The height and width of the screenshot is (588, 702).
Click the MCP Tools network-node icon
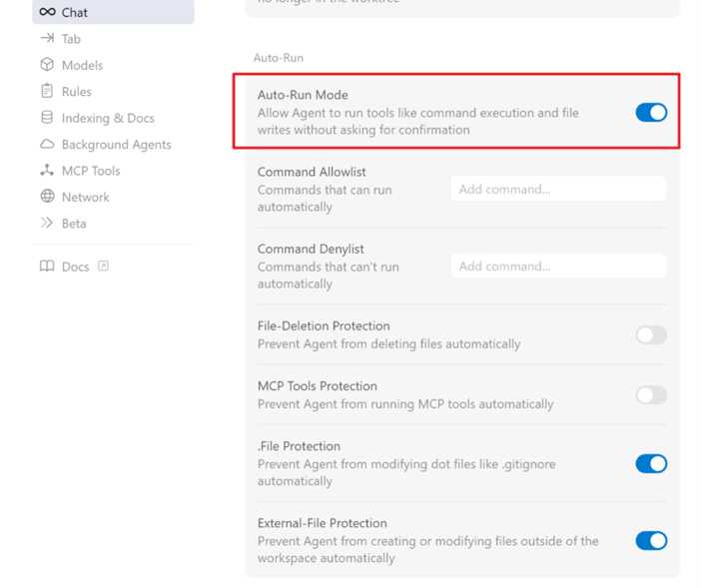point(47,171)
